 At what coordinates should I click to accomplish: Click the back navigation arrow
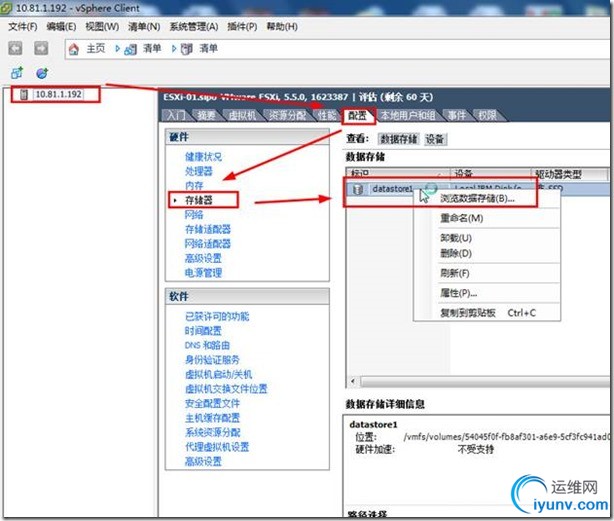[16, 49]
